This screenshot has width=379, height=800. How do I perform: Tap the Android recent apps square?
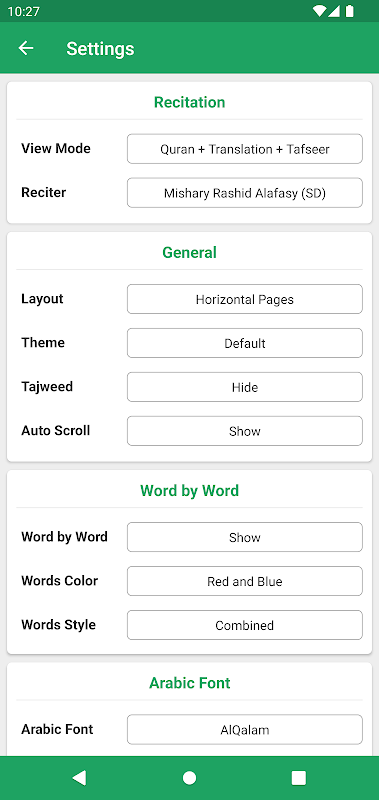(298, 778)
